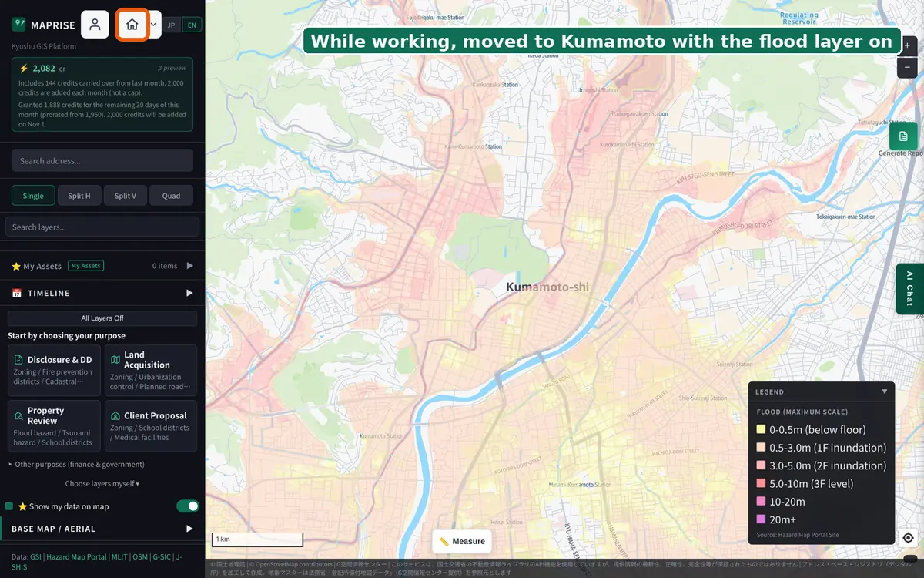Click the 0-0.5m yellow legend swatch

pyautogui.click(x=761, y=429)
